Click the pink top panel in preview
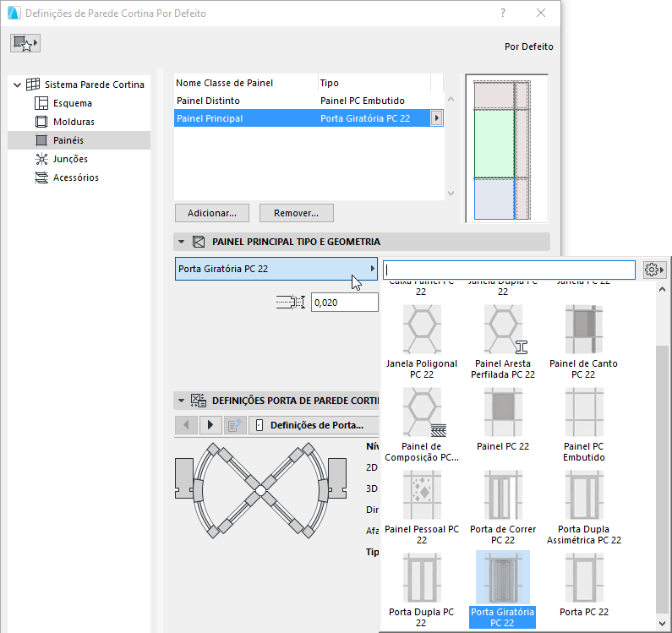Screen dimensions: 672x633 pyautogui.click(x=494, y=95)
